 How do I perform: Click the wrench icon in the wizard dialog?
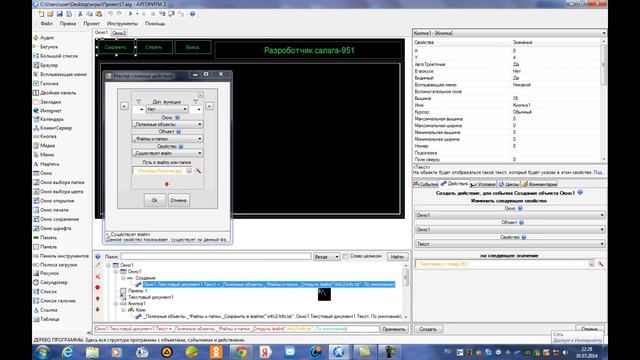[198, 171]
